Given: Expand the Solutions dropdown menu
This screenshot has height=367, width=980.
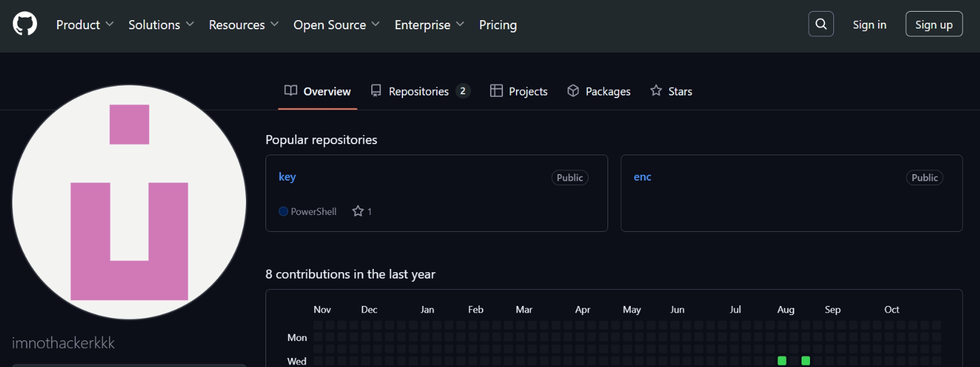Looking at the screenshot, I should [161, 25].
